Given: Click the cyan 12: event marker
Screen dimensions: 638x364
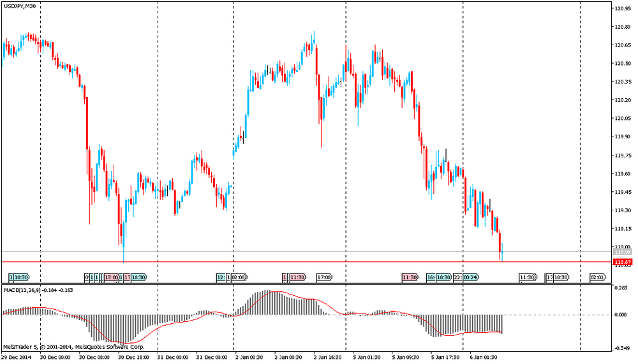Looking at the screenshot, I should click(221, 277).
